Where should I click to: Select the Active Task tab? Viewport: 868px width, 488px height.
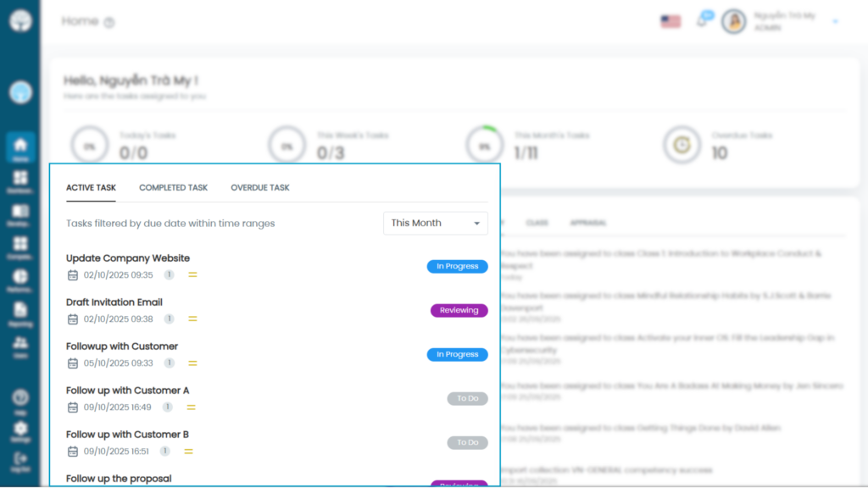pos(91,187)
